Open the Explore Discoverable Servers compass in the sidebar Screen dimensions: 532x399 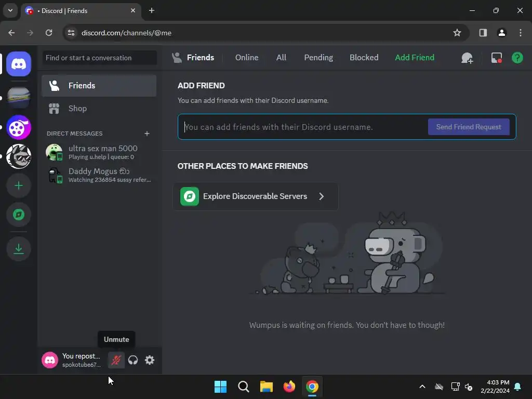(x=19, y=215)
